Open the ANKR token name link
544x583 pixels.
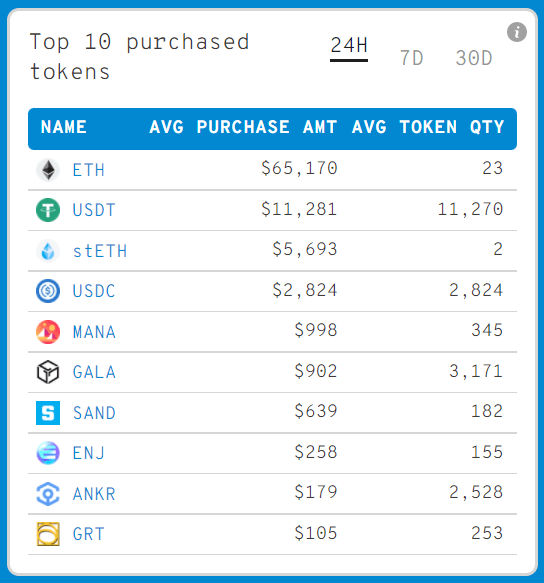(94, 494)
